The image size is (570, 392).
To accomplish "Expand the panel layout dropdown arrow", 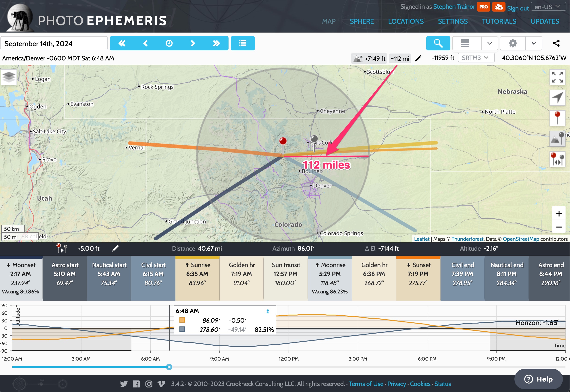I will [489, 43].
